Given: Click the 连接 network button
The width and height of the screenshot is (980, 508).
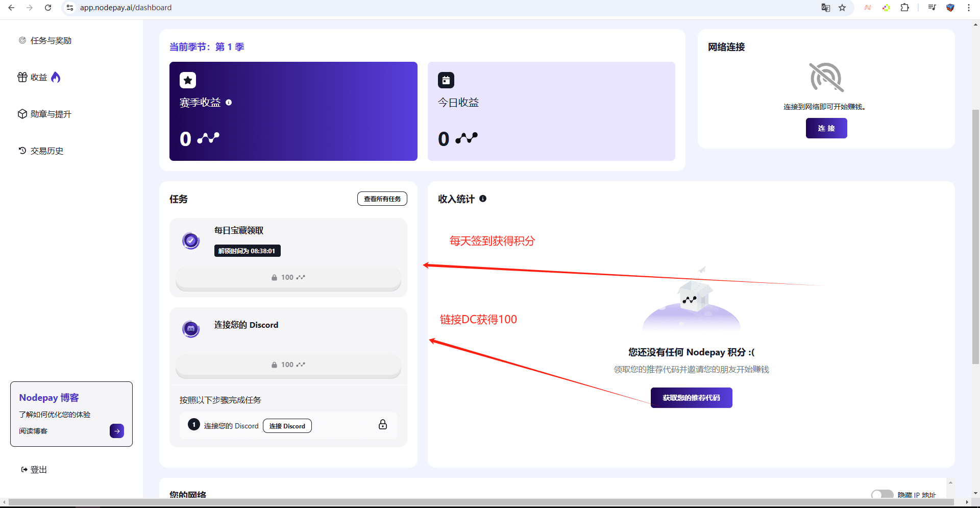Looking at the screenshot, I should (826, 128).
